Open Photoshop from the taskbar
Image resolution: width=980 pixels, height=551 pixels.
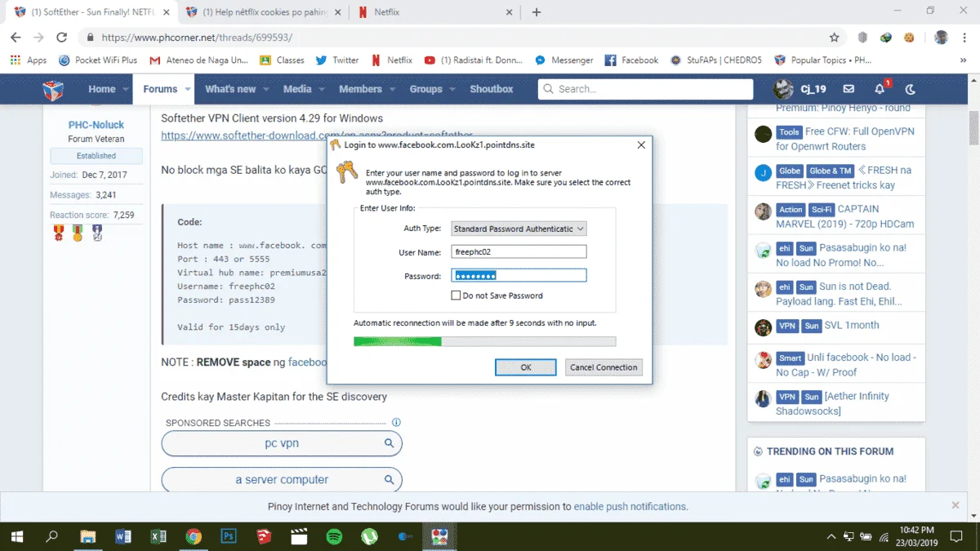pos(229,536)
